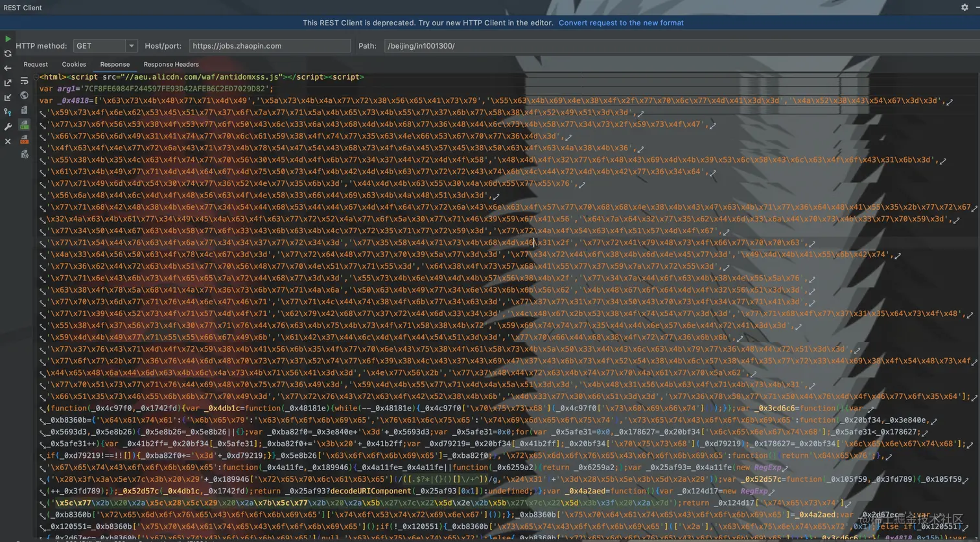Open the HTTP method dropdown

coord(105,46)
